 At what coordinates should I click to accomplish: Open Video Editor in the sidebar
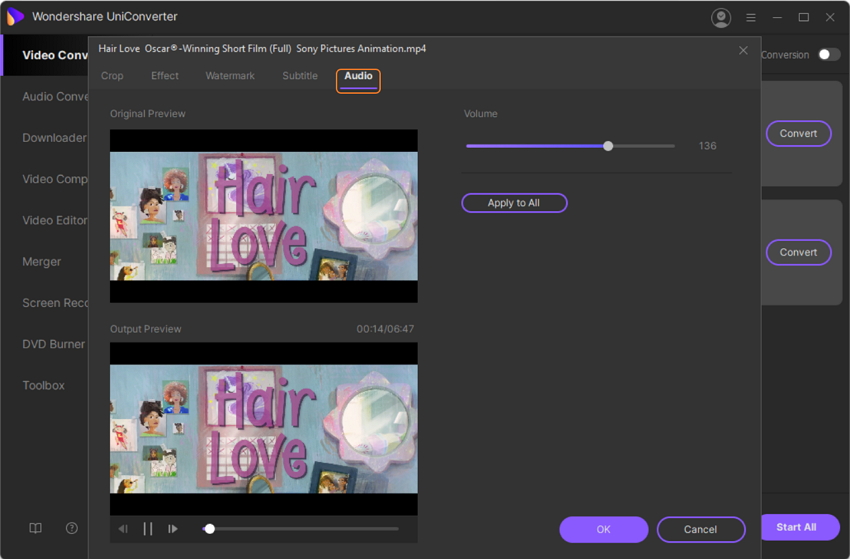[x=54, y=220]
